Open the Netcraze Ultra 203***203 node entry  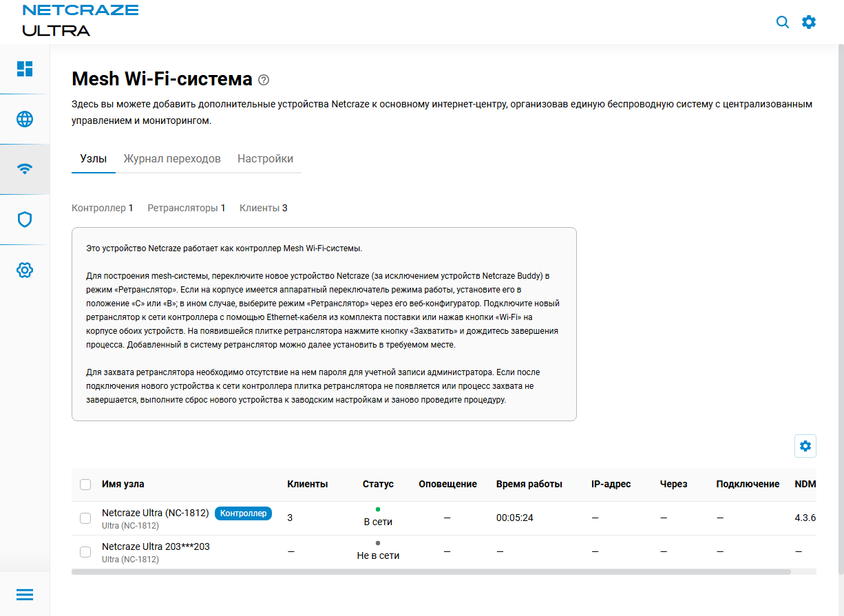tap(156, 546)
